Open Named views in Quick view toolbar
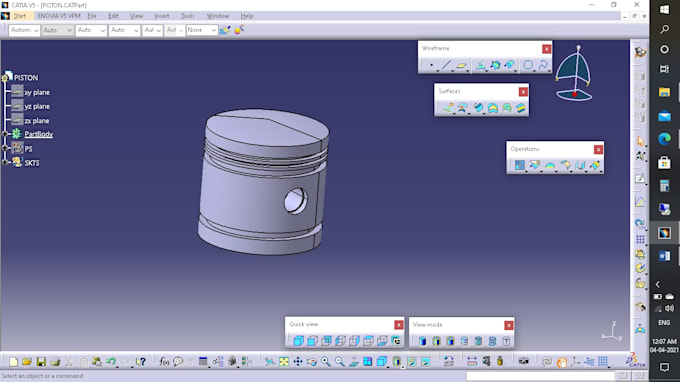Viewport: 680px width, 382px height. pos(396,341)
